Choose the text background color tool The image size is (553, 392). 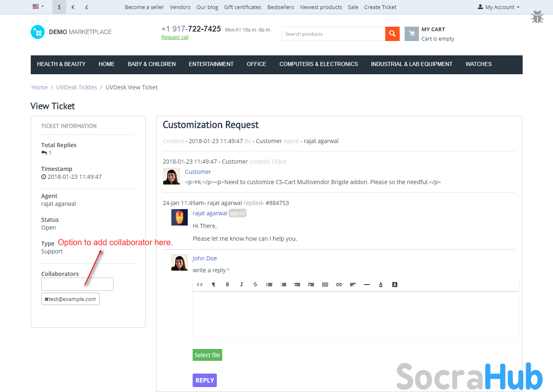pos(395,285)
